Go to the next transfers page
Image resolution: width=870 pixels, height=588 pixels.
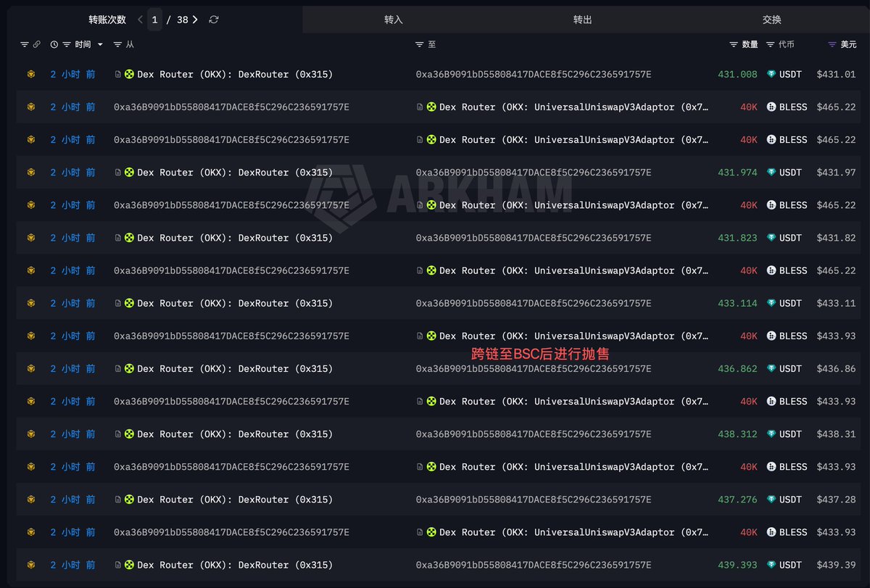195,20
